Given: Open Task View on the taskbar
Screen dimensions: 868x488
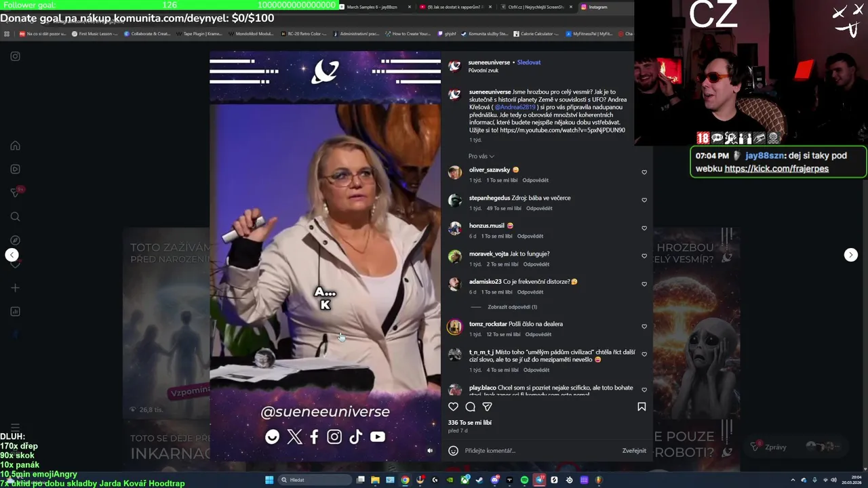Looking at the screenshot, I should (x=361, y=480).
